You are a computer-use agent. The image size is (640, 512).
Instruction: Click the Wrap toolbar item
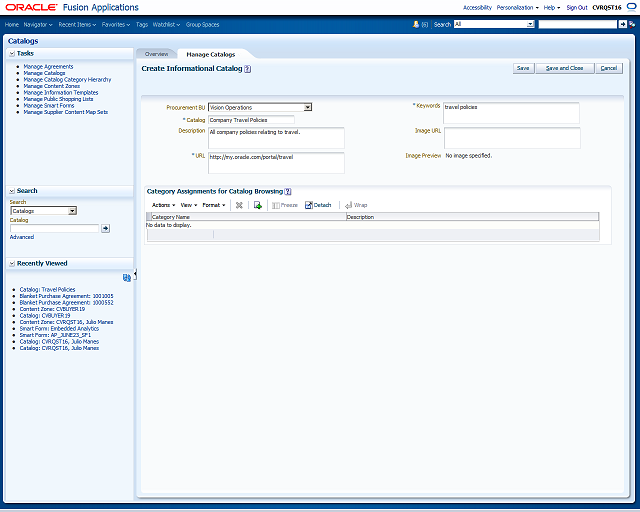coord(356,205)
